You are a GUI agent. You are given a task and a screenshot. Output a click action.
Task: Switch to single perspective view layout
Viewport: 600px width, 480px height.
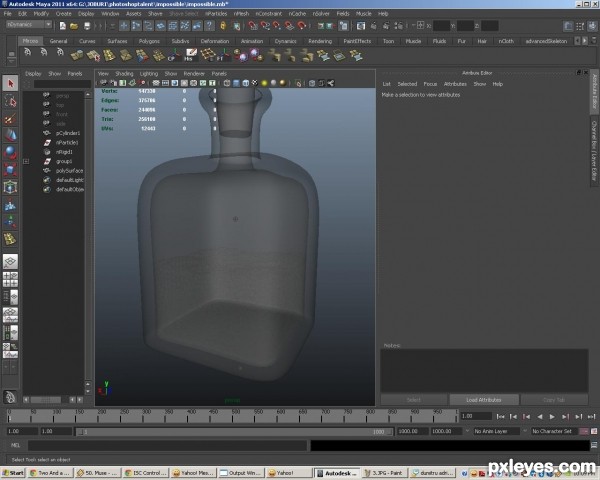10,262
